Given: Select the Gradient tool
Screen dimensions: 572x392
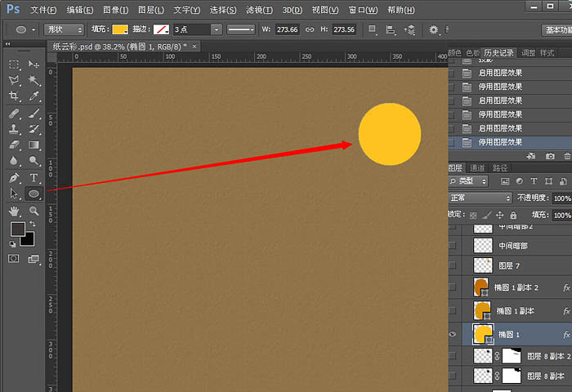Looking at the screenshot, I should [34, 145].
